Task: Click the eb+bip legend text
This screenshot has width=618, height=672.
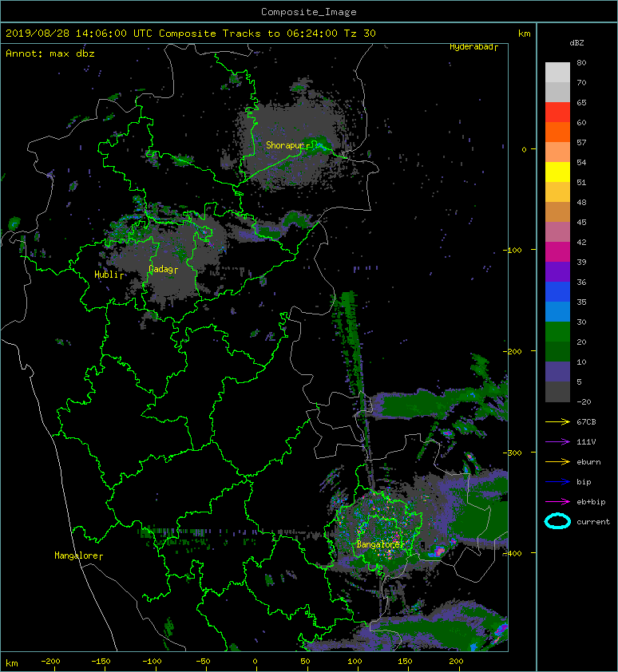Action: click(591, 502)
